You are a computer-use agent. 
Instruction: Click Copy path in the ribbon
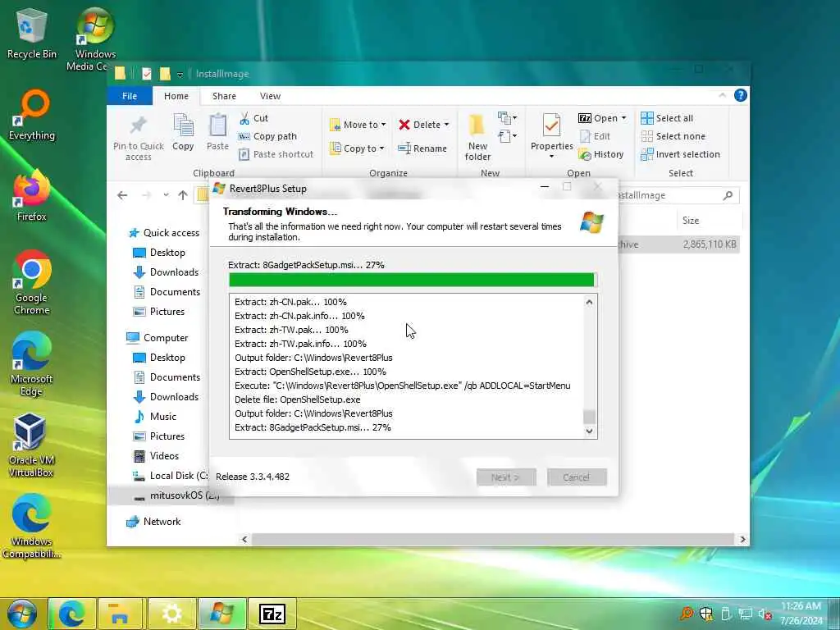[x=267, y=137]
